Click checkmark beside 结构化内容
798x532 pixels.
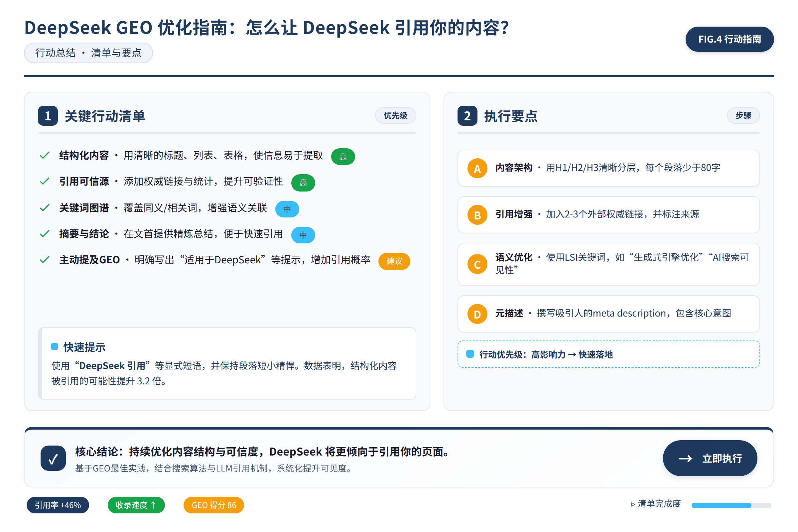45,155
